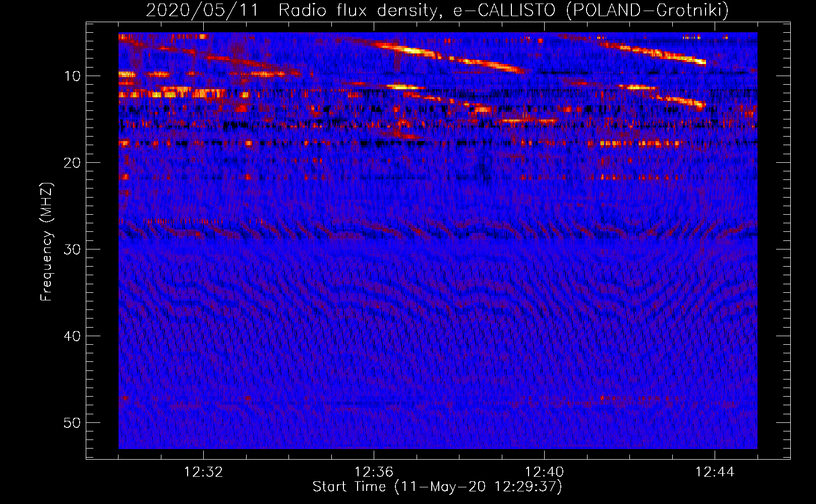The image size is (816, 504).
Task: Click the 12:44 time tick label
Action: click(x=715, y=472)
